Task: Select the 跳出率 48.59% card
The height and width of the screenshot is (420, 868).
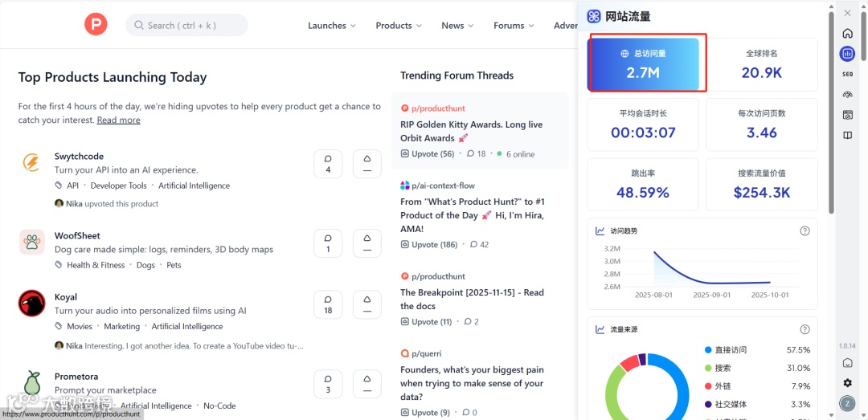Action: point(643,184)
